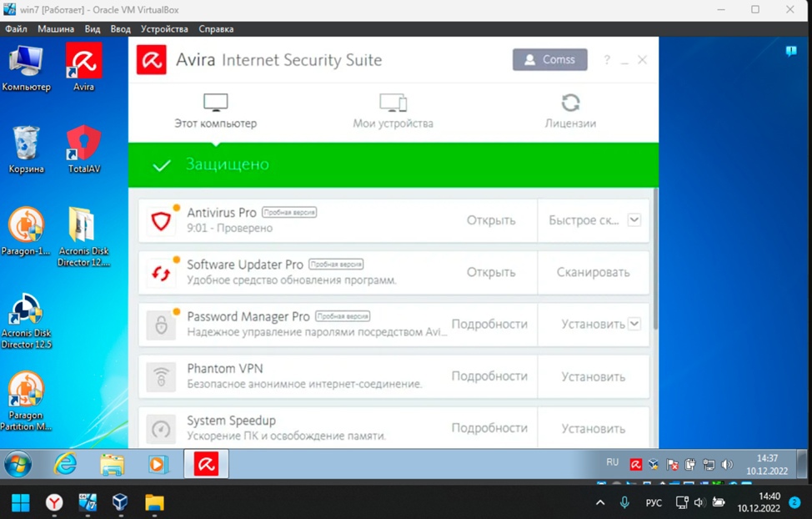Click the guest volume speaker tray icon

point(727,465)
